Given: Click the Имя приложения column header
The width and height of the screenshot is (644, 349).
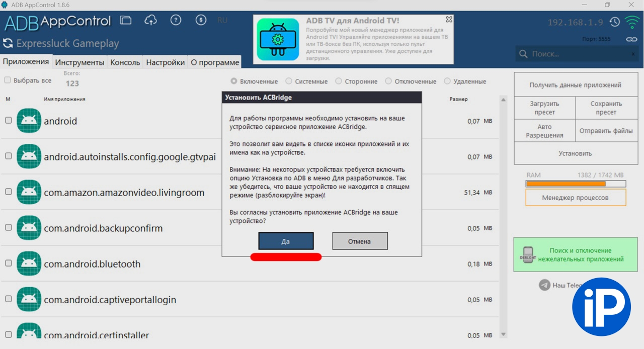Looking at the screenshot, I should pyautogui.click(x=64, y=99).
